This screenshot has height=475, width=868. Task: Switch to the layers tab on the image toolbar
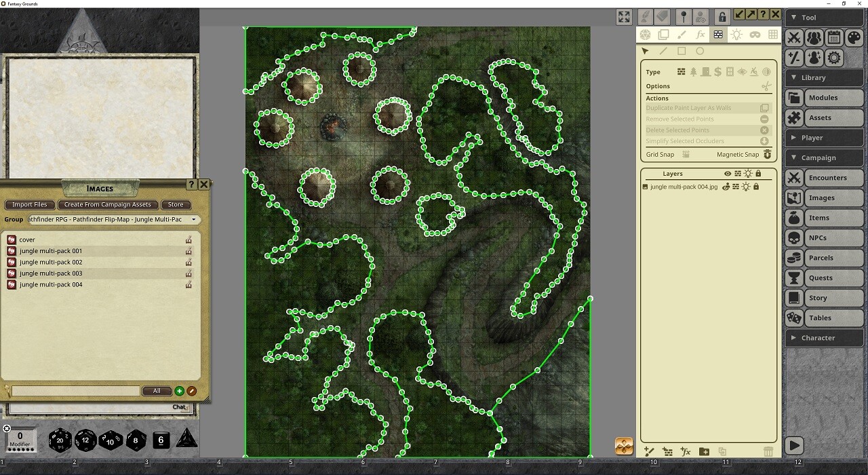tap(664, 35)
